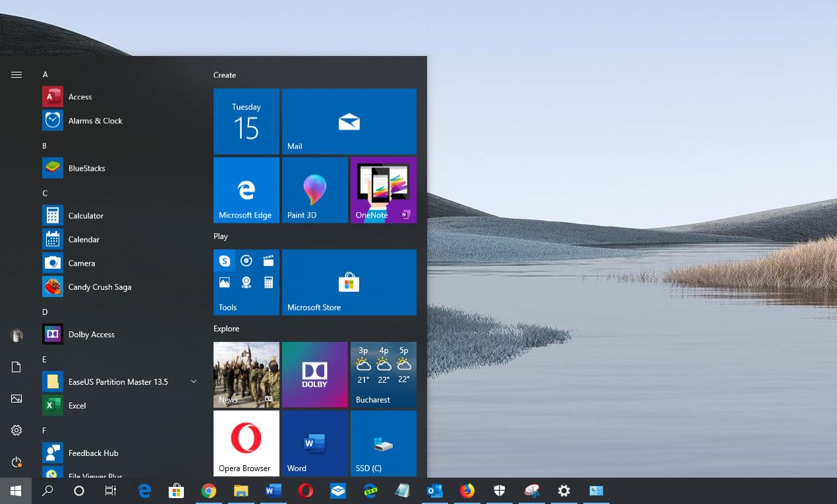Screen dimensions: 837x504
Task: Launch Opera from the taskbar
Action: (305, 491)
